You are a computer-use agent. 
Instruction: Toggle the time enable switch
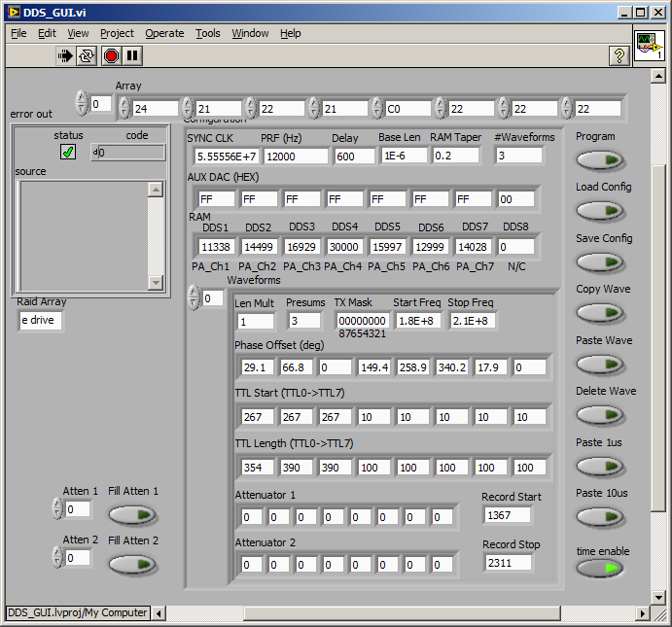coord(600,568)
